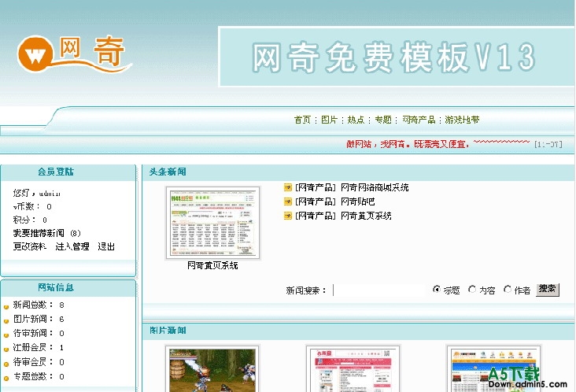576x392 pixels.
Task: Open 热点 in the navigation bar
Action: (x=356, y=120)
